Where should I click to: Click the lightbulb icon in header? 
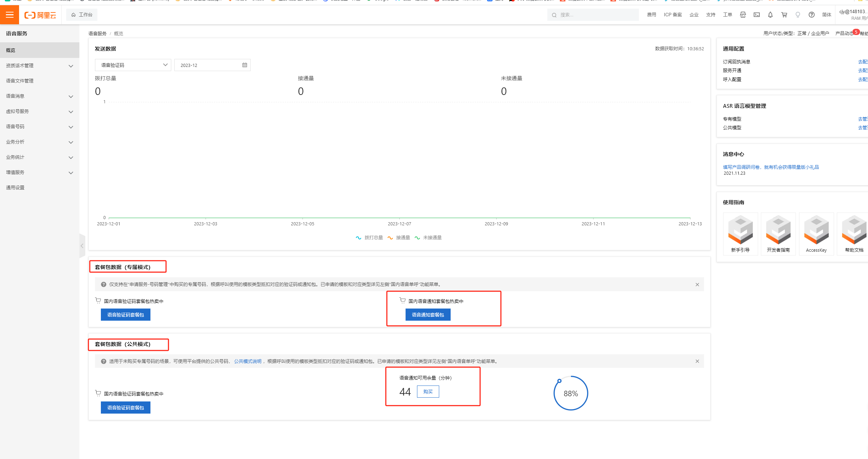pyautogui.click(x=798, y=15)
